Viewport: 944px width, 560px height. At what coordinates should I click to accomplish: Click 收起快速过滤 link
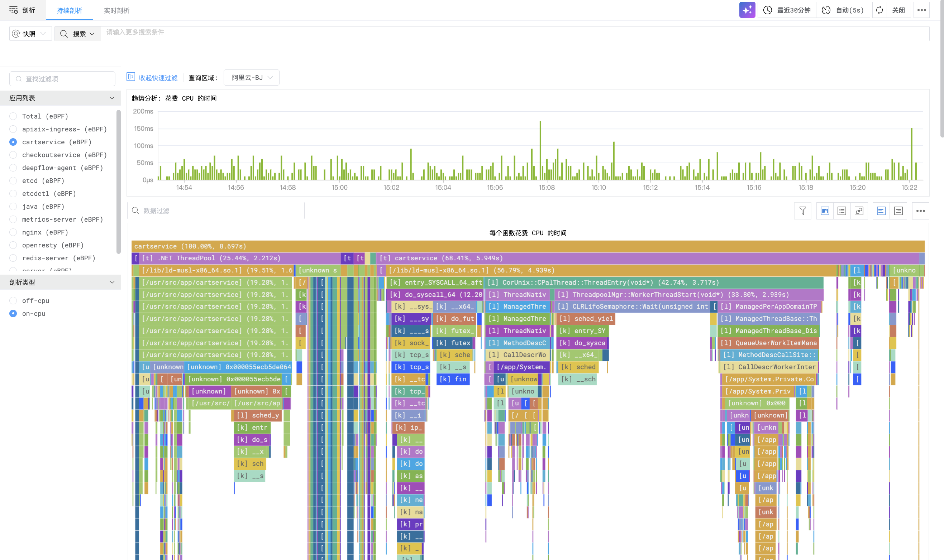click(x=157, y=78)
